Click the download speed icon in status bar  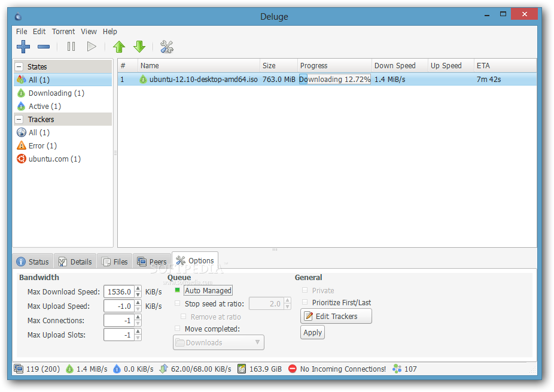click(69, 369)
